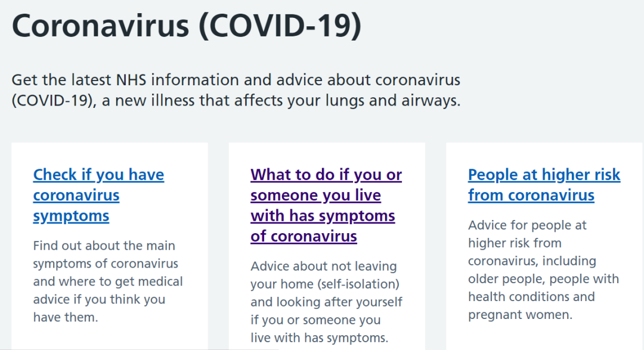Click the "from coronavirus" line of the risk link

click(x=531, y=196)
